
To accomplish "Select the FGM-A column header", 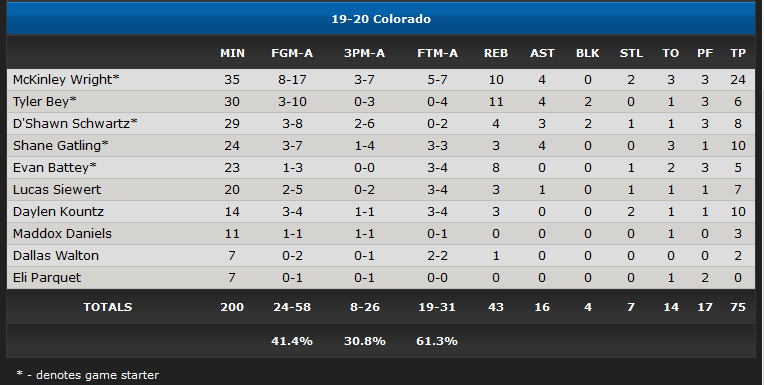I will pyautogui.click(x=292, y=53).
